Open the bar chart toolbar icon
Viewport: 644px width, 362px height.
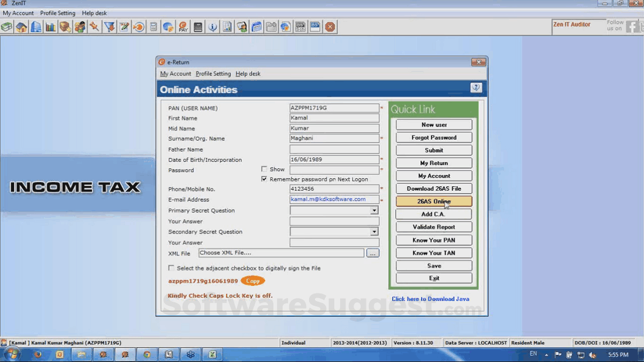tap(50, 27)
